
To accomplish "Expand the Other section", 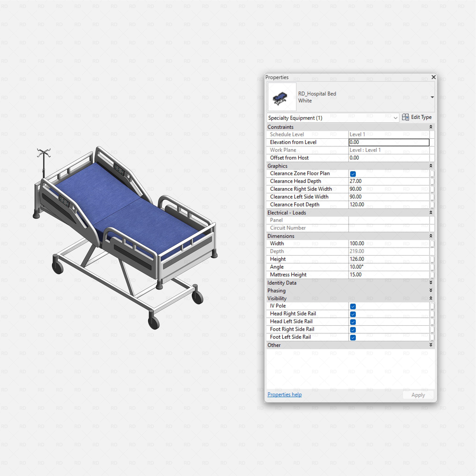I will pyautogui.click(x=431, y=345).
